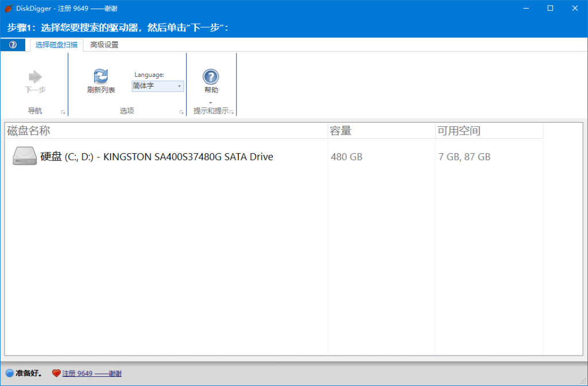Open the blue Help question mark icon
This screenshot has width=588, height=386.
[211, 77]
